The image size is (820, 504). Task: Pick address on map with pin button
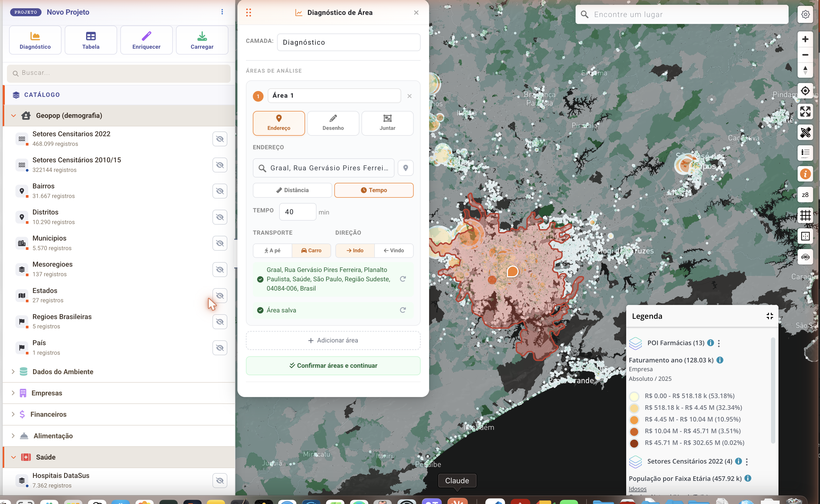coord(405,168)
